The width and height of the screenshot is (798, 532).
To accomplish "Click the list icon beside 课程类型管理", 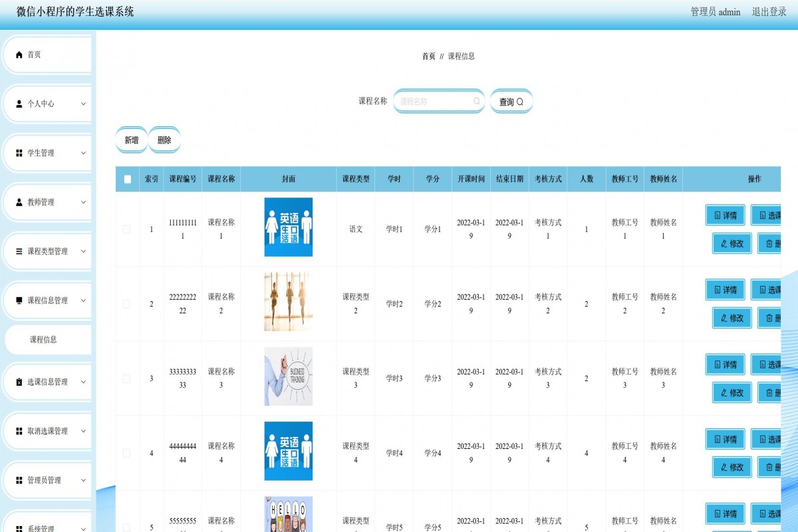I will [19, 252].
